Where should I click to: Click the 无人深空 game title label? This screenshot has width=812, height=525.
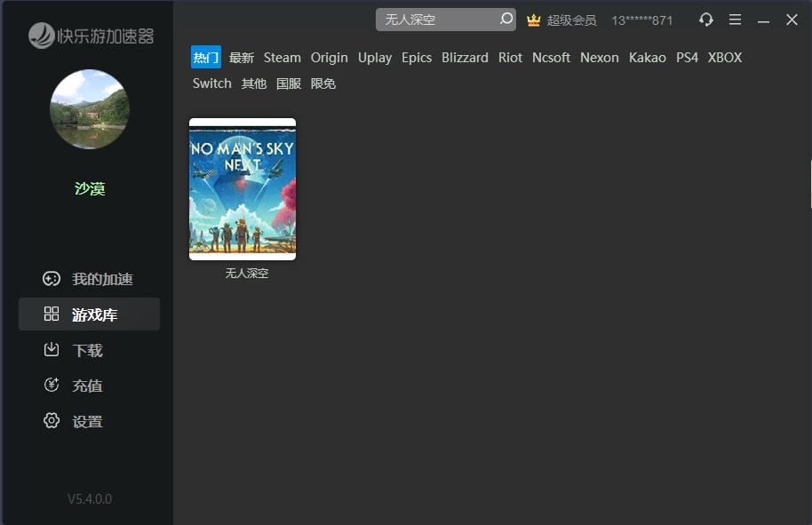coord(246,273)
